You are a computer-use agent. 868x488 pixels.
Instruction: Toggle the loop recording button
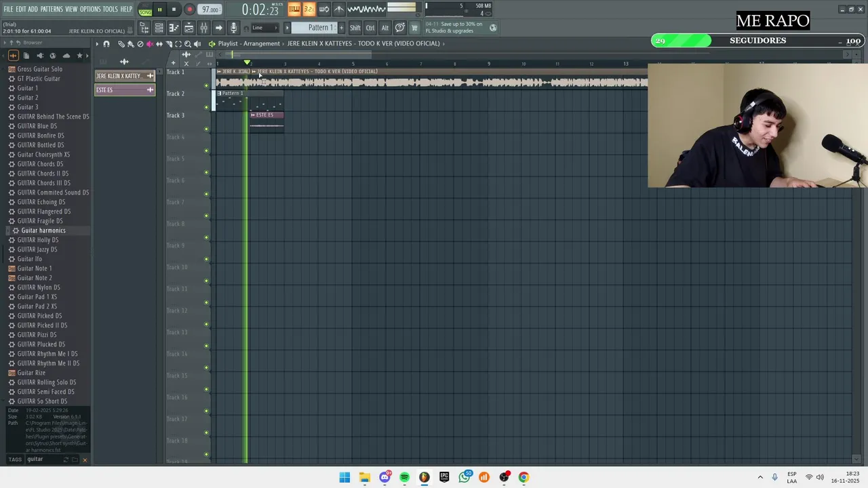tap(324, 9)
